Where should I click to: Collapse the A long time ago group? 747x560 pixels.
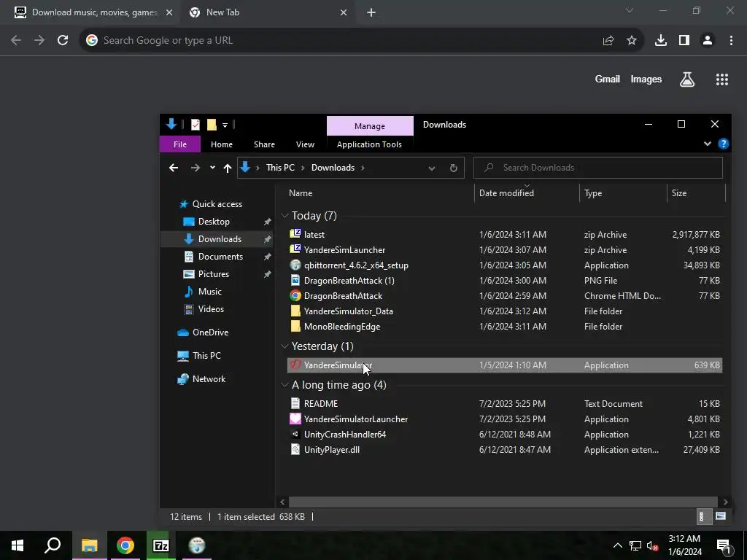point(285,385)
